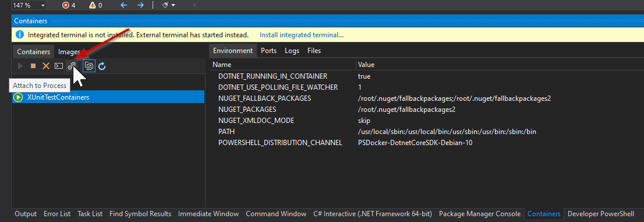Viewport: 644px width, 222px height.
Task: Select the DOTNET_USE_POLLING_FILE_WATCHER variable
Action: [x=278, y=87]
